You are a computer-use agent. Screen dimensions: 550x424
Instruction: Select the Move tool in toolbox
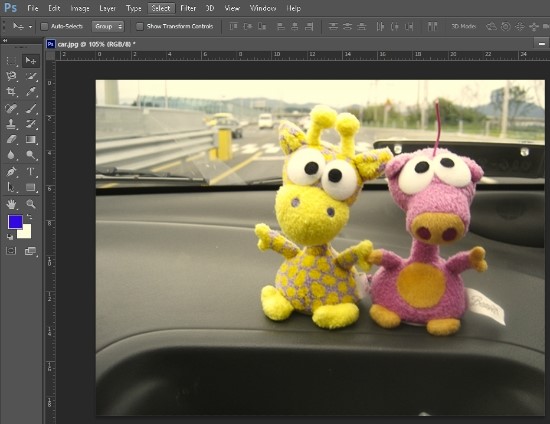click(x=31, y=61)
